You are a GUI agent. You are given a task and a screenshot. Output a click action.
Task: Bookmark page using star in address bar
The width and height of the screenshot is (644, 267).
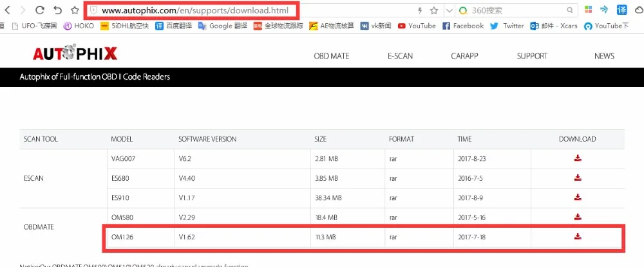click(x=433, y=11)
